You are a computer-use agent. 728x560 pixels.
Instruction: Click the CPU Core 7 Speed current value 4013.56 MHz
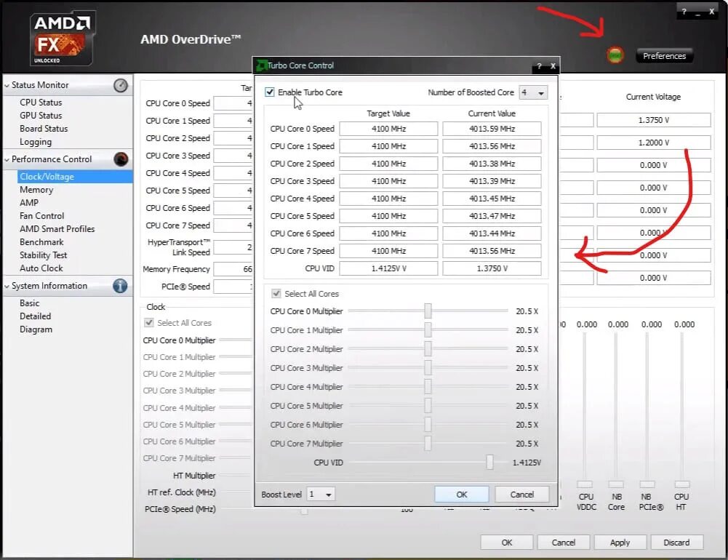492,251
